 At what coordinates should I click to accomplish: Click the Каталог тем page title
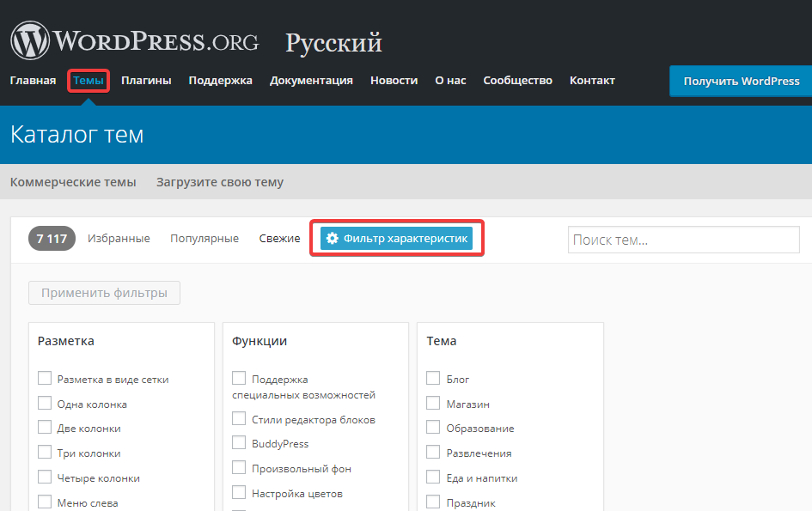click(76, 135)
